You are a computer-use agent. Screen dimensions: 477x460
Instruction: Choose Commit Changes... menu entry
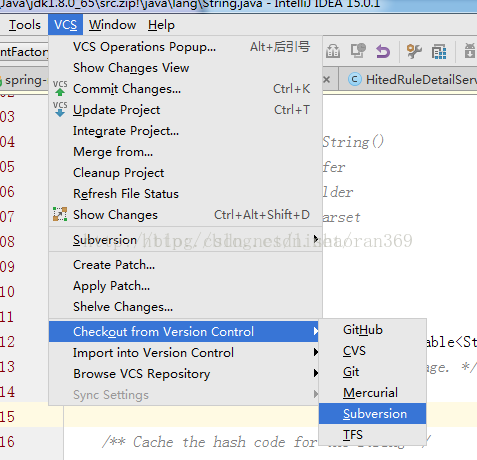click(185, 89)
